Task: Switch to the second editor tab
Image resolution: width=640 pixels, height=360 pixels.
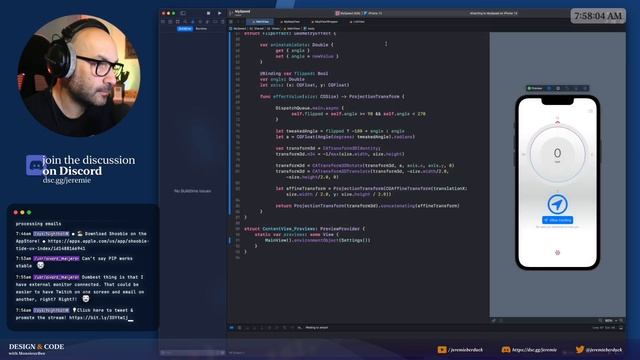Action: tap(290, 22)
